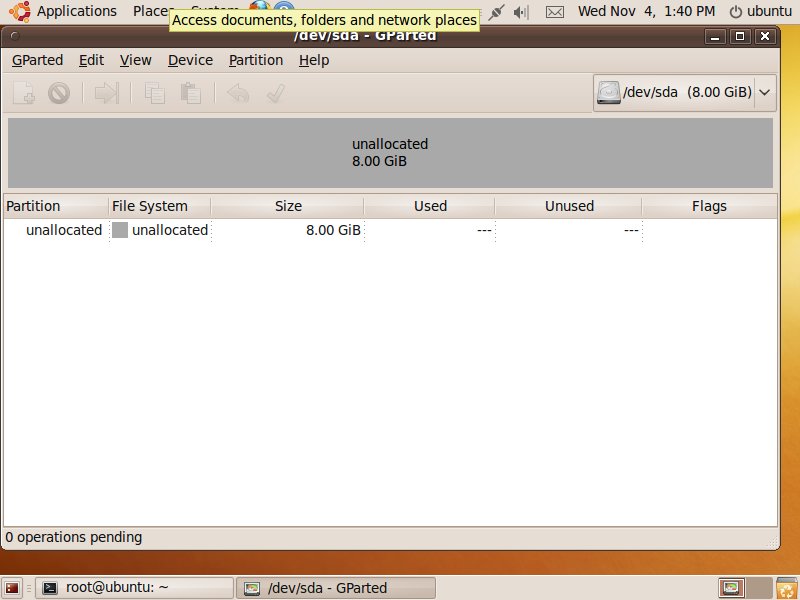Open the View menu

point(136,60)
